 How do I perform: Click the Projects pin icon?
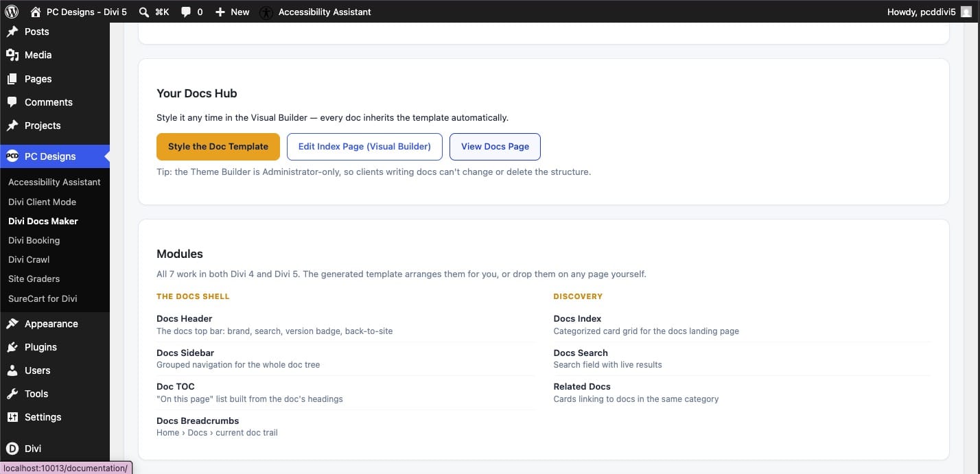click(12, 126)
